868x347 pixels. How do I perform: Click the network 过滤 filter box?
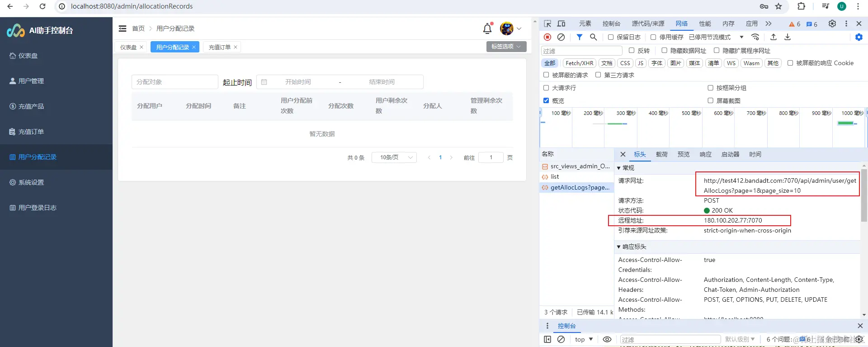[x=582, y=51]
